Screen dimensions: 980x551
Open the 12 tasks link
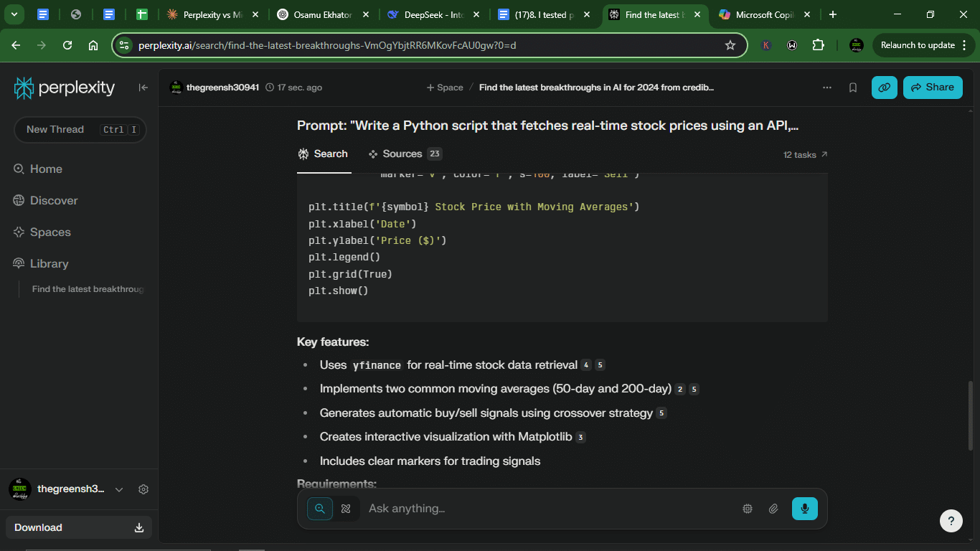pyautogui.click(x=805, y=154)
